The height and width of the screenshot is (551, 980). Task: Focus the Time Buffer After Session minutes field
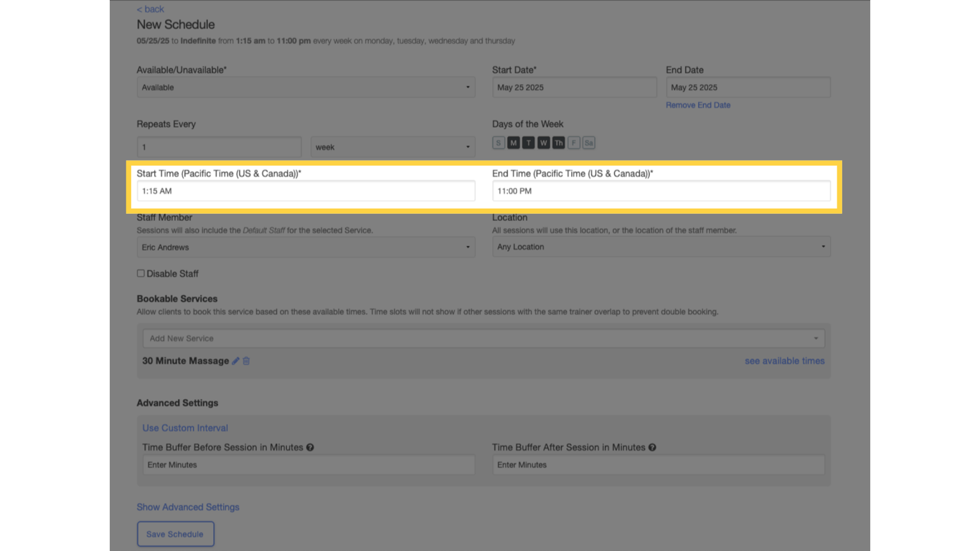coord(659,465)
